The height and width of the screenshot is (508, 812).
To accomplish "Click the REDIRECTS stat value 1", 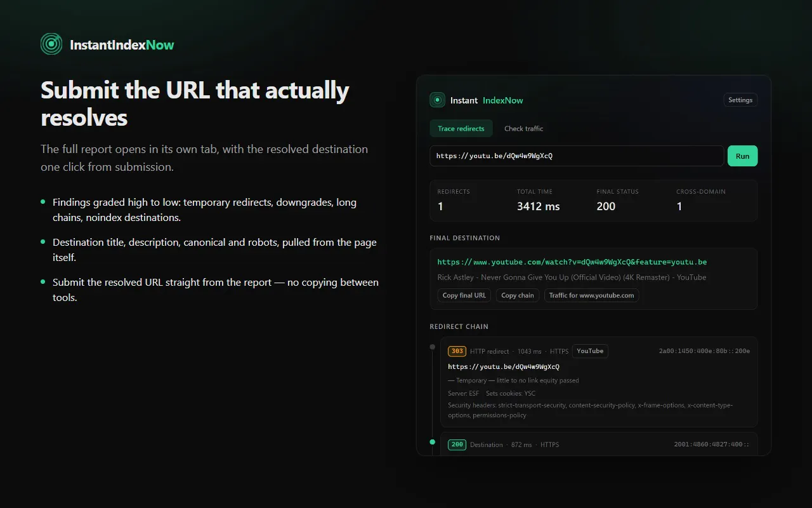I will (x=441, y=206).
